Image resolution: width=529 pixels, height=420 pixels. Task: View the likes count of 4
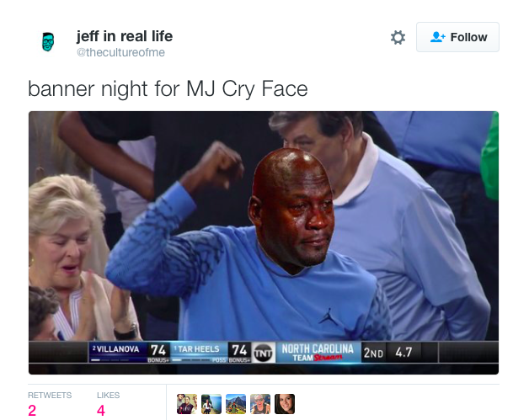tap(101, 411)
